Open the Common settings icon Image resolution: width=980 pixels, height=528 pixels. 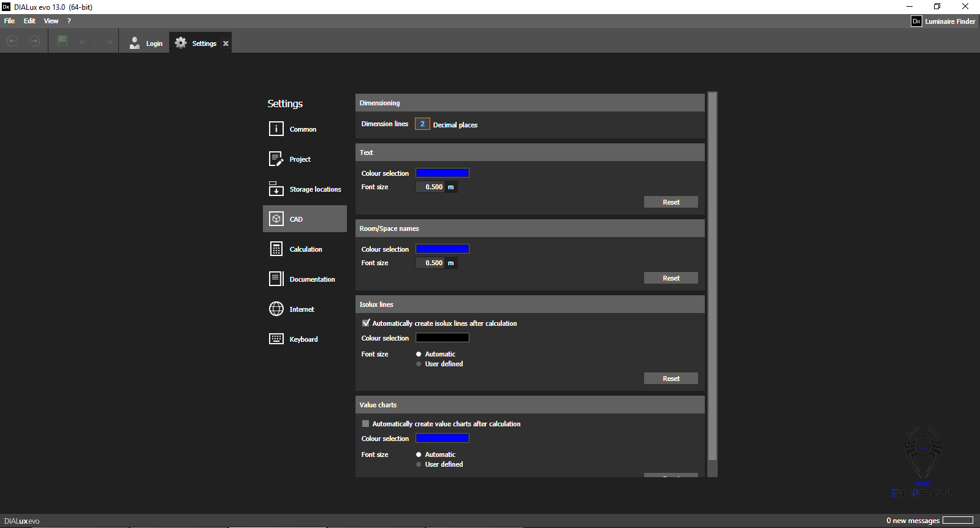[276, 129]
